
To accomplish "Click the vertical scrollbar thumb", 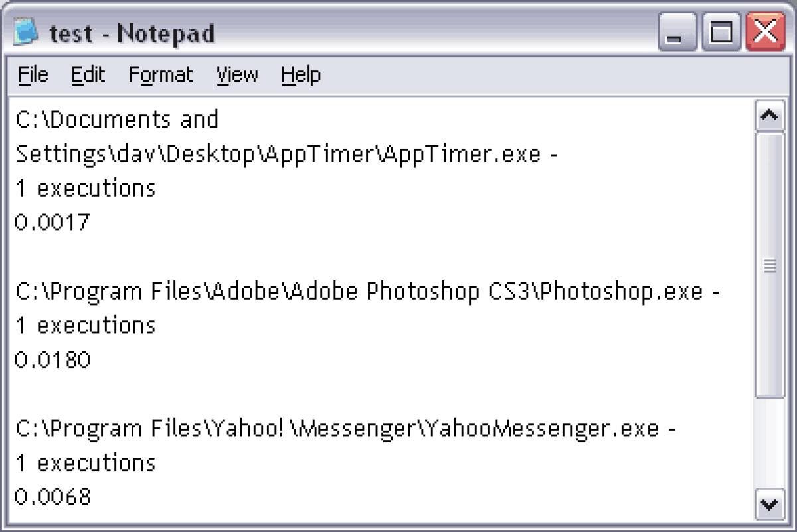I will 770,266.
